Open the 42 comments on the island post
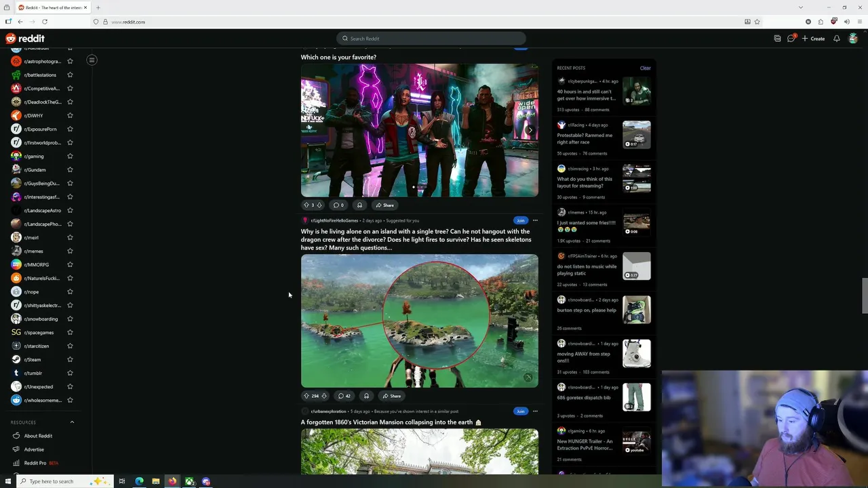The image size is (868, 488). click(344, 396)
